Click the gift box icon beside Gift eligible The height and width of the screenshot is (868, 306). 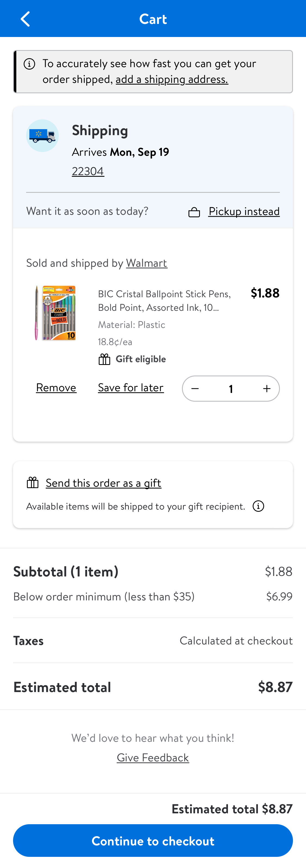104,359
